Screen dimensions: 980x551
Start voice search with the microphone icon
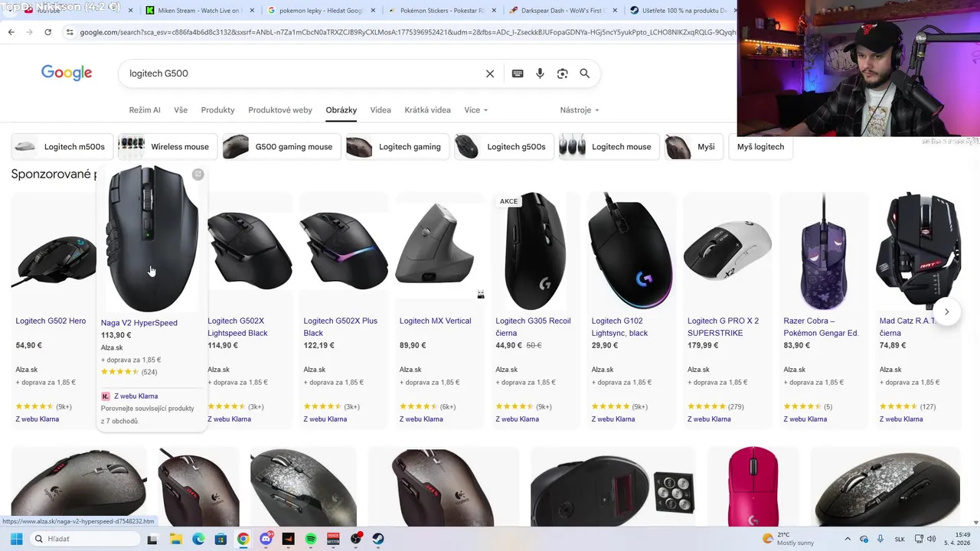(x=540, y=73)
